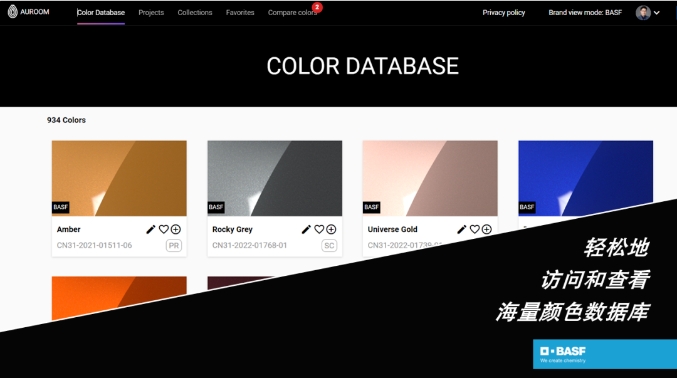Viewport: 677px width, 378px height.
Task: Open the Amber color swatch thumbnail
Action: (x=119, y=178)
